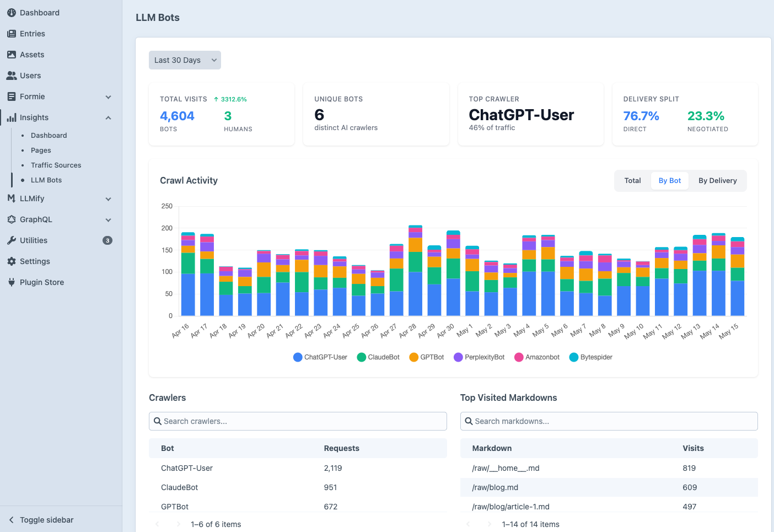Click the Users people icon
The width and height of the screenshot is (774, 532).
coord(12,76)
